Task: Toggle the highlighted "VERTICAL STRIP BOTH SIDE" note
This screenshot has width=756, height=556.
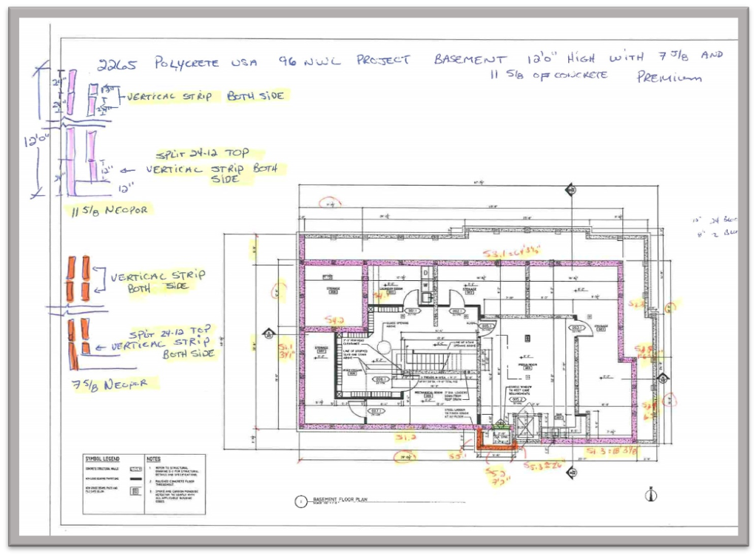Action: pyautogui.click(x=207, y=95)
